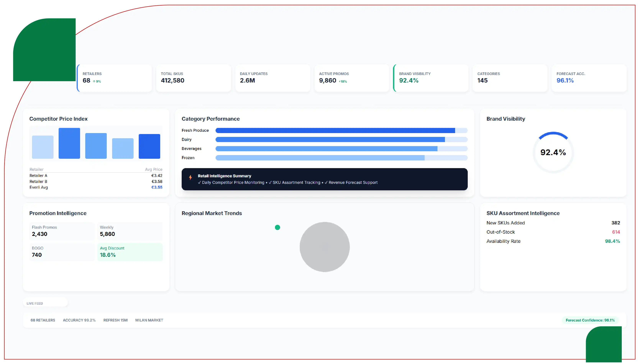Select the tallest second bar in Competitor Price Index
640x364 pixels.
pyautogui.click(x=69, y=143)
